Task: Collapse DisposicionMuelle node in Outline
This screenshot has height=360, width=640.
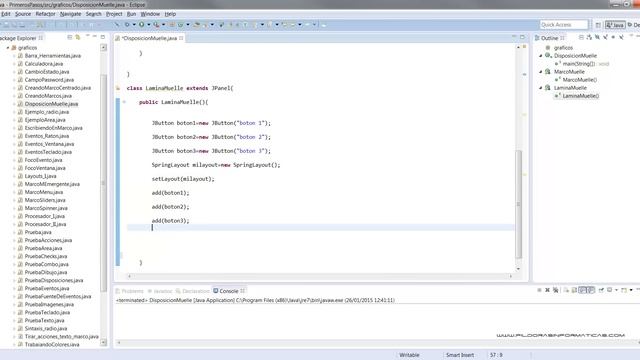Action: 541,56
